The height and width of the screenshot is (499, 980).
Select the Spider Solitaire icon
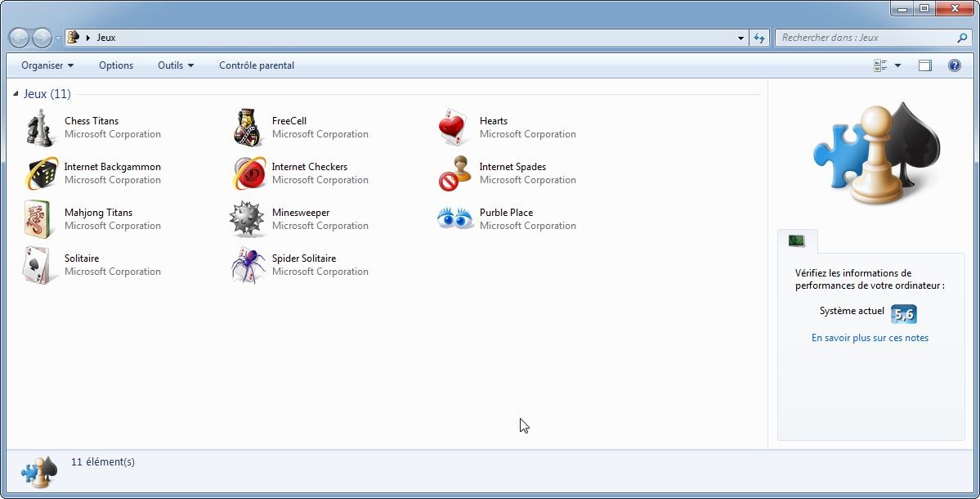(x=248, y=265)
